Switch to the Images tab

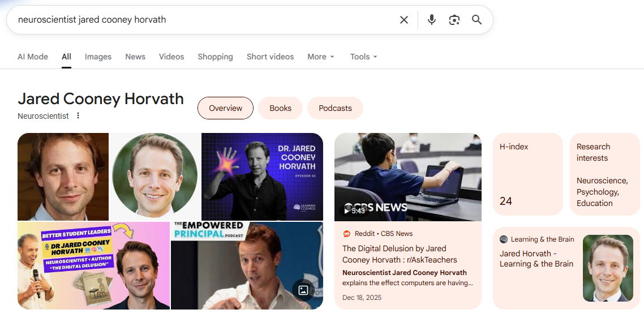click(x=98, y=57)
